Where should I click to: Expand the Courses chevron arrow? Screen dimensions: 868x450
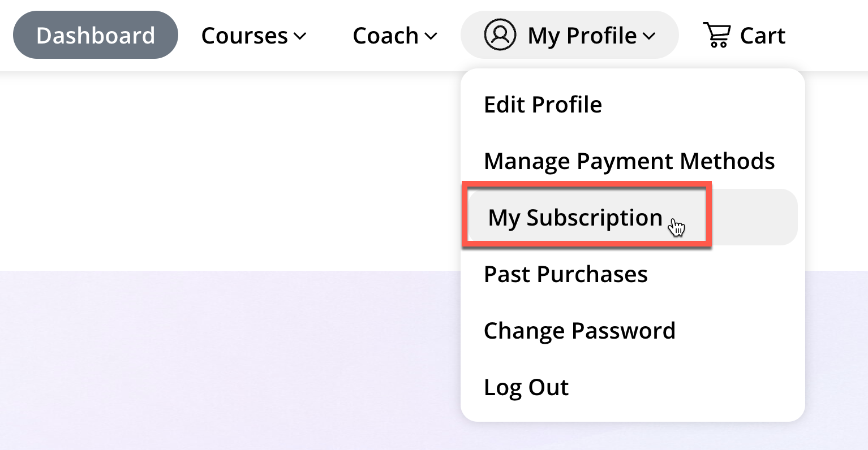point(300,36)
